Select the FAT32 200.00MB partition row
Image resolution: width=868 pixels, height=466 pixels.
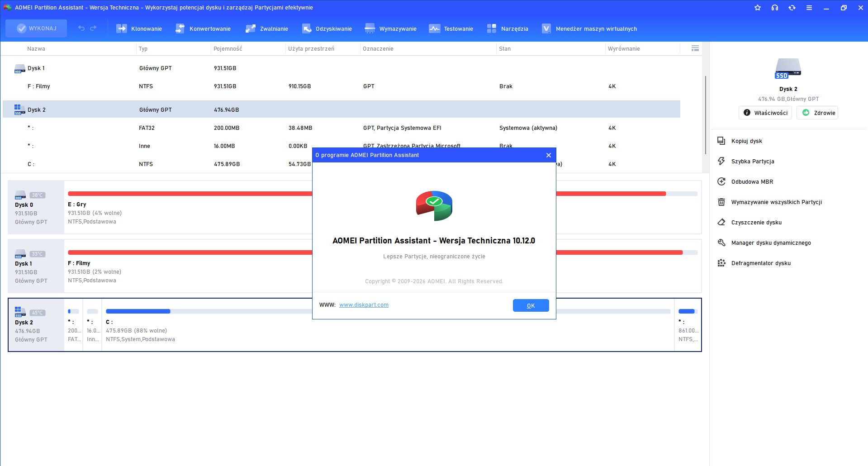coord(342,128)
